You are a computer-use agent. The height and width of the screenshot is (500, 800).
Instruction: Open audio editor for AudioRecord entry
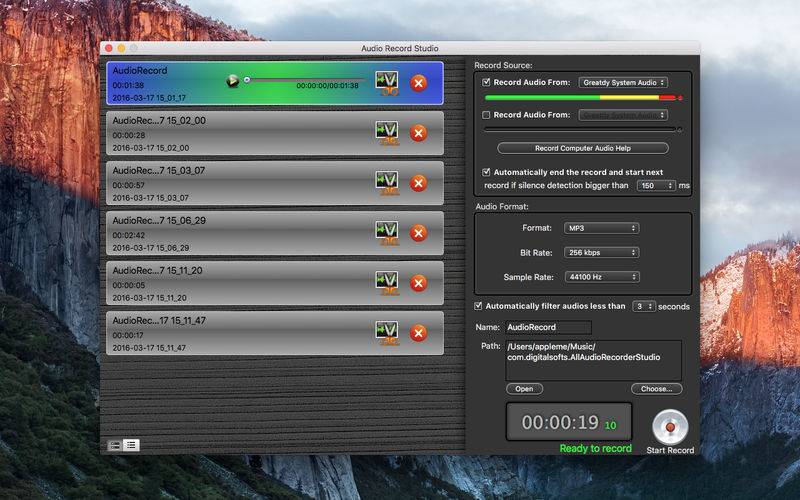click(x=387, y=83)
